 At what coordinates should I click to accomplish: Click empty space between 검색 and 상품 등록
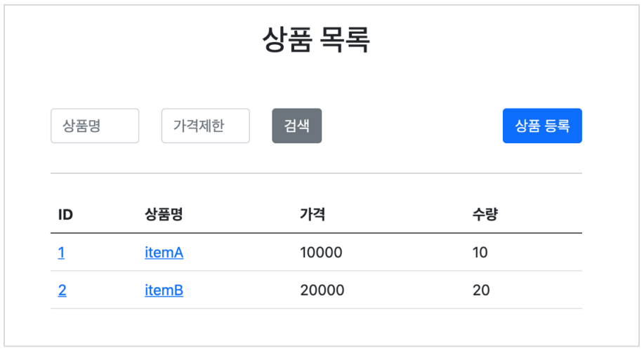point(412,126)
